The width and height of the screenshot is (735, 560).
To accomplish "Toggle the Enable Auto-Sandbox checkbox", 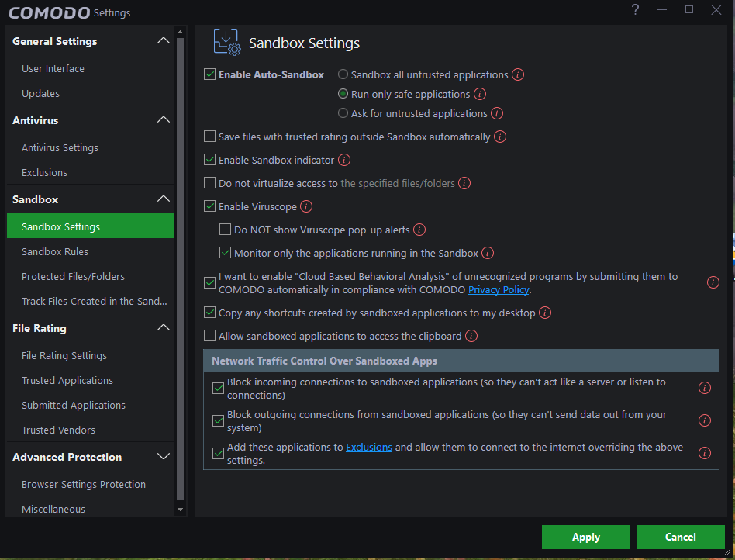I will 209,75.
